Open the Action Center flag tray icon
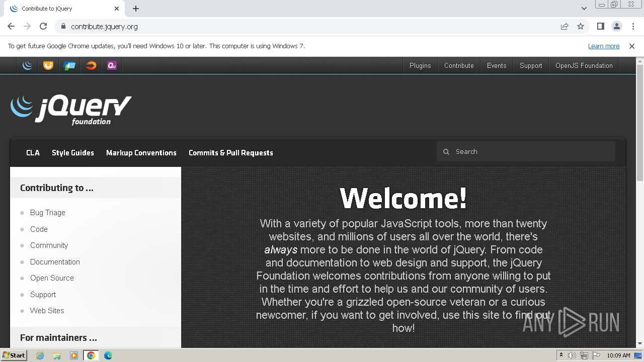The height and width of the screenshot is (362, 644). click(596, 355)
